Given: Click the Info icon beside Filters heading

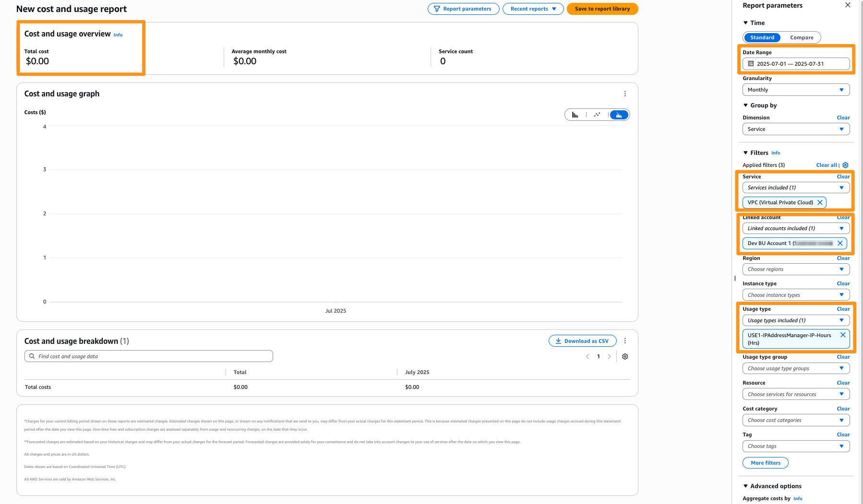Looking at the screenshot, I should pyautogui.click(x=776, y=152).
